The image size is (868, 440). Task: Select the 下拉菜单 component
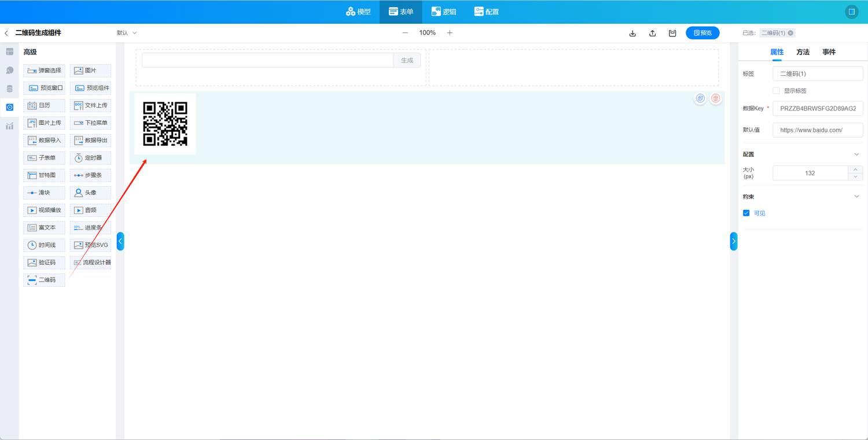[90, 123]
